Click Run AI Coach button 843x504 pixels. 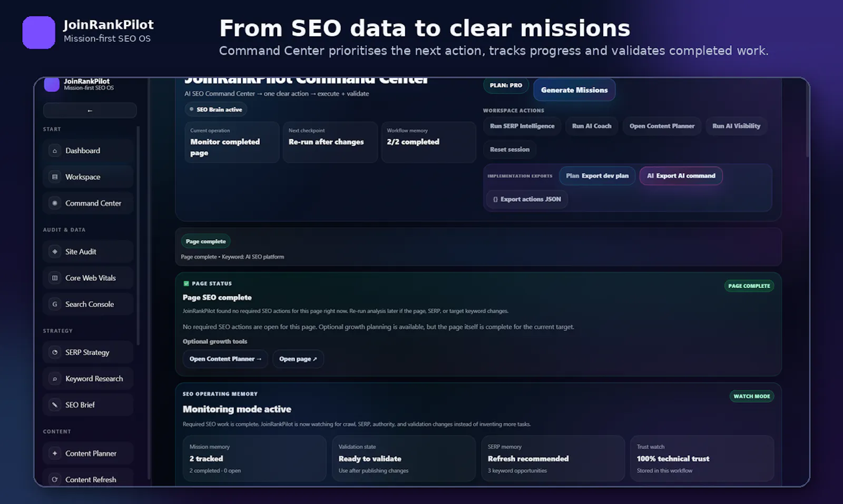click(x=592, y=126)
